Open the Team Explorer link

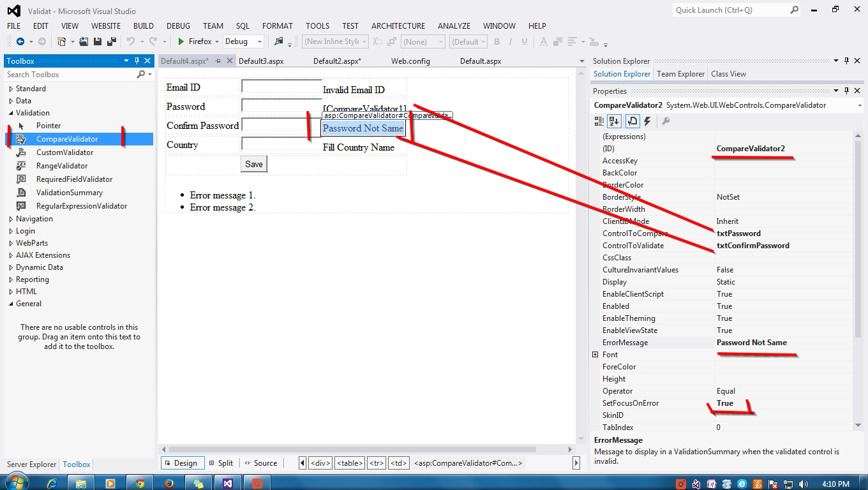tap(680, 73)
